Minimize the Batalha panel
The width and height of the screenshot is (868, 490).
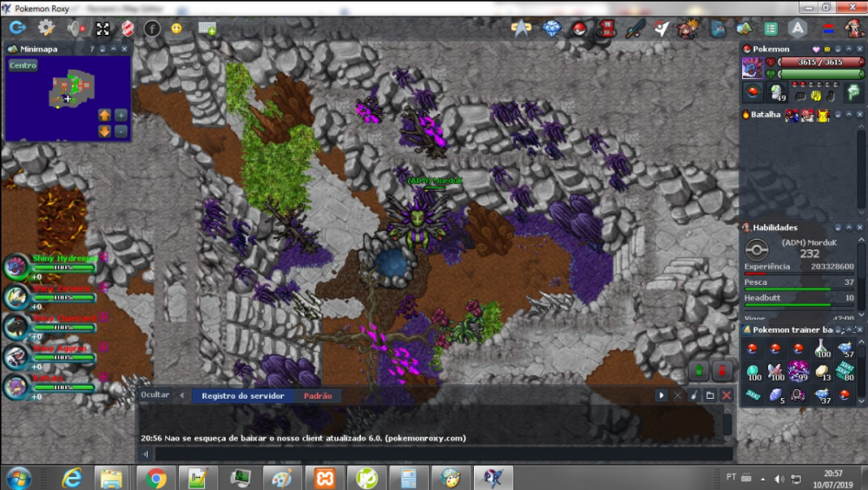[x=850, y=115]
